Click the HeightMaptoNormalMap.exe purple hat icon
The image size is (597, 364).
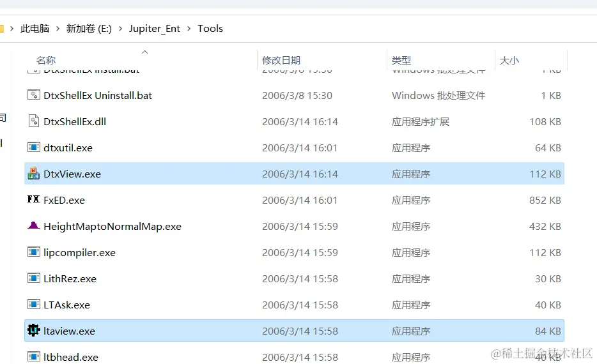tap(33, 225)
